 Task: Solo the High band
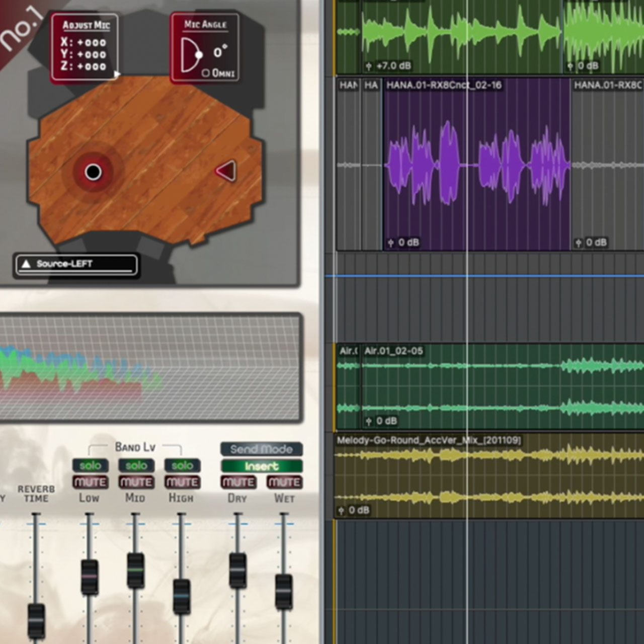click(182, 465)
